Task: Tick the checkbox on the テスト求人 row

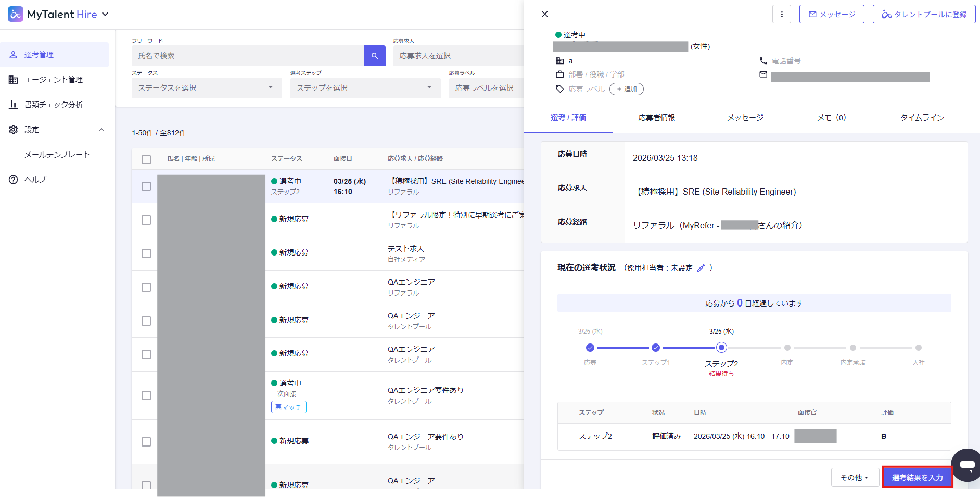Action: pyautogui.click(x=146, y=253)
